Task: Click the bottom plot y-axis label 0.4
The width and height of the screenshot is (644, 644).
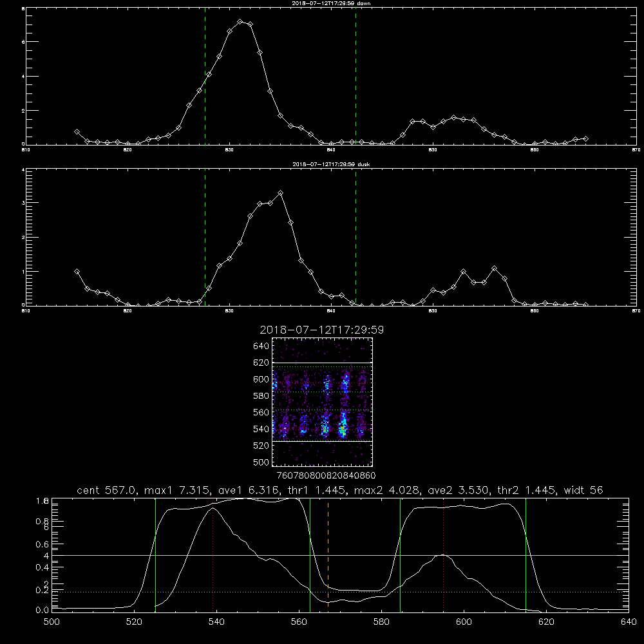Action: pyautogui.click(x=42, y=567)
